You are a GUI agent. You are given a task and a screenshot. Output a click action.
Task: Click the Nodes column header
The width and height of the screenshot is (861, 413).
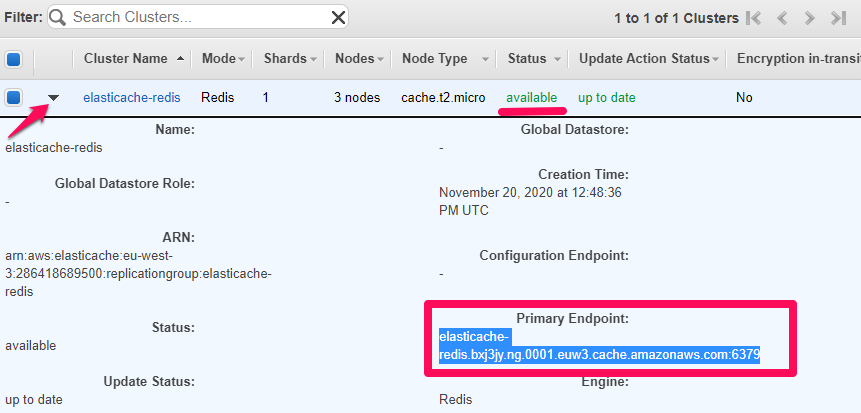tap(354, 59)
